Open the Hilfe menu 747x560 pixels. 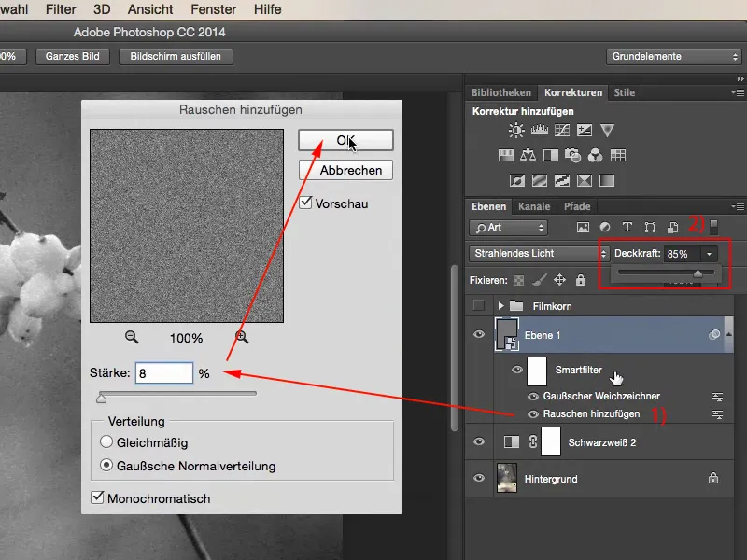click(x=268, y=9)
